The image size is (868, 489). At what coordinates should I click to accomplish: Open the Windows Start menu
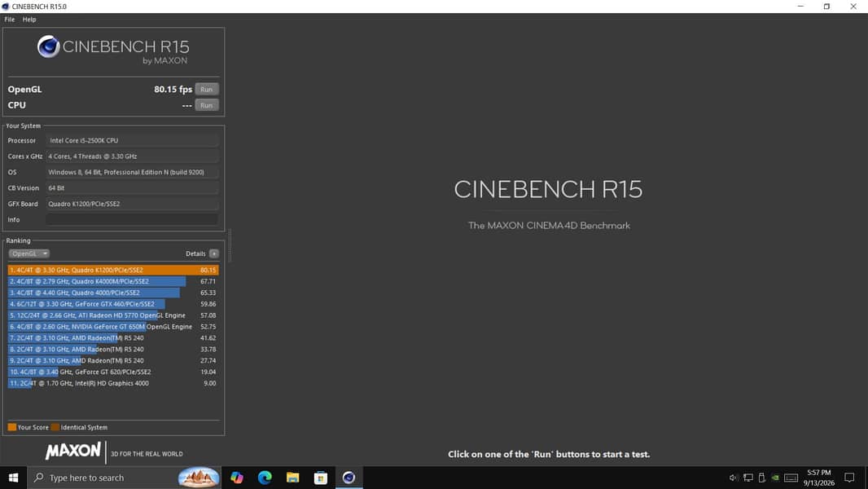(x=13, y=478)
